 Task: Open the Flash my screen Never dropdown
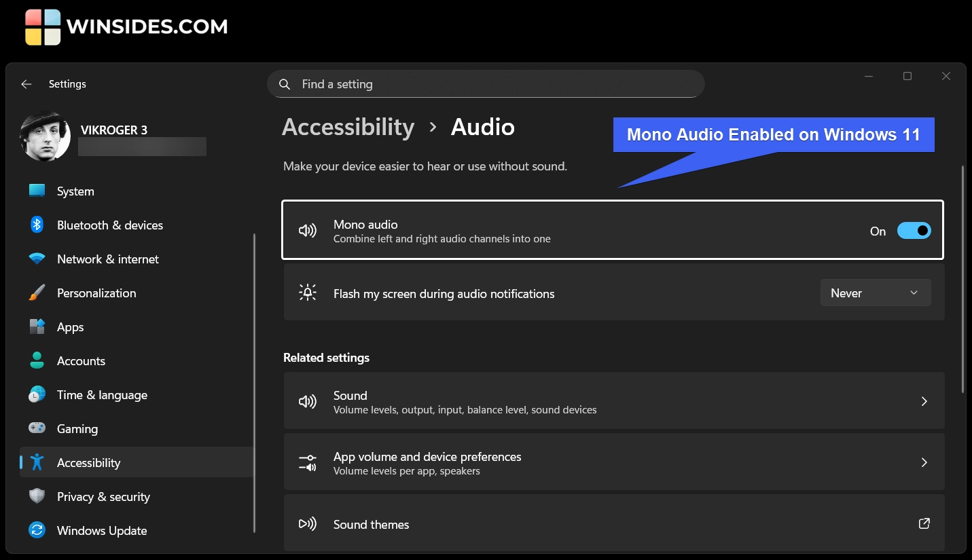tap(875, 293)
